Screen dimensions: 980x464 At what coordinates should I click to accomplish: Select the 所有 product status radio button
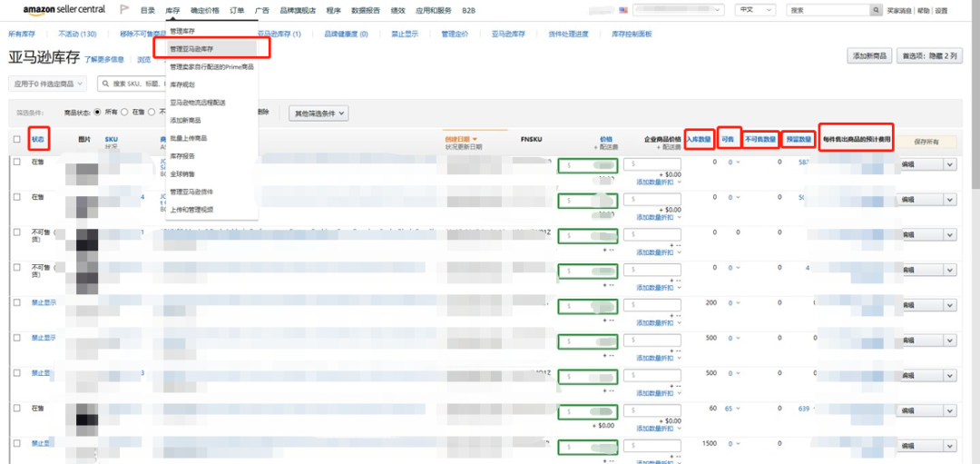point(97,113)
